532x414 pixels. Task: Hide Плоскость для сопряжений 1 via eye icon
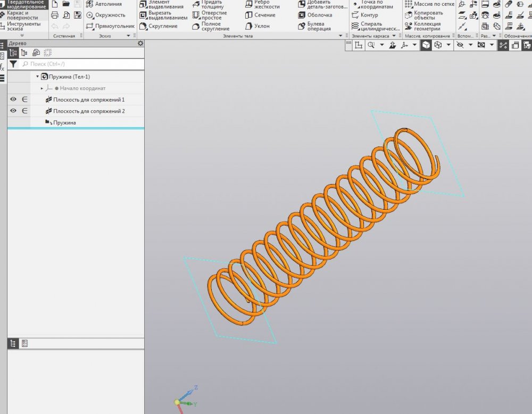(x=13, y=100)
